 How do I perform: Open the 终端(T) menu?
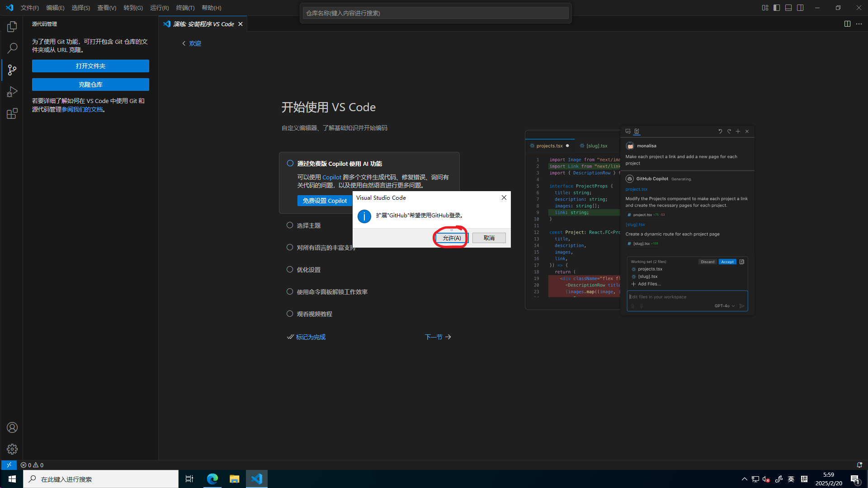[185, 8]
